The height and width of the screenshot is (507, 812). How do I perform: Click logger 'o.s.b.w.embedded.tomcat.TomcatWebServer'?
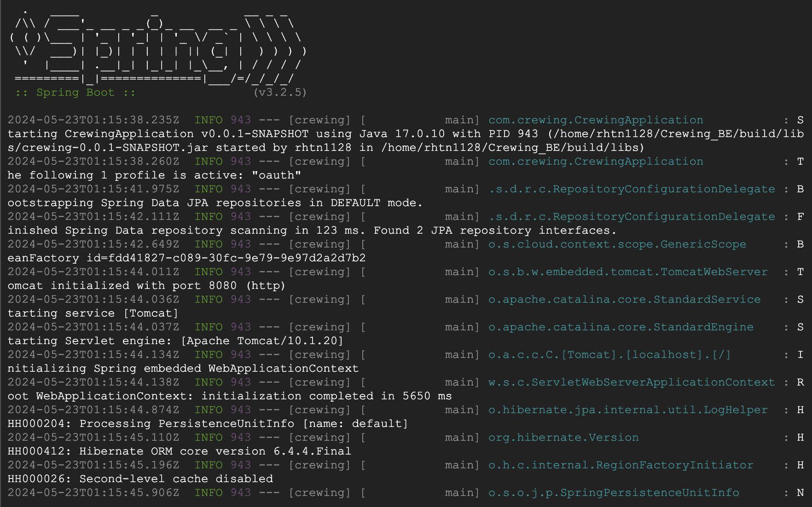(628, 272)
